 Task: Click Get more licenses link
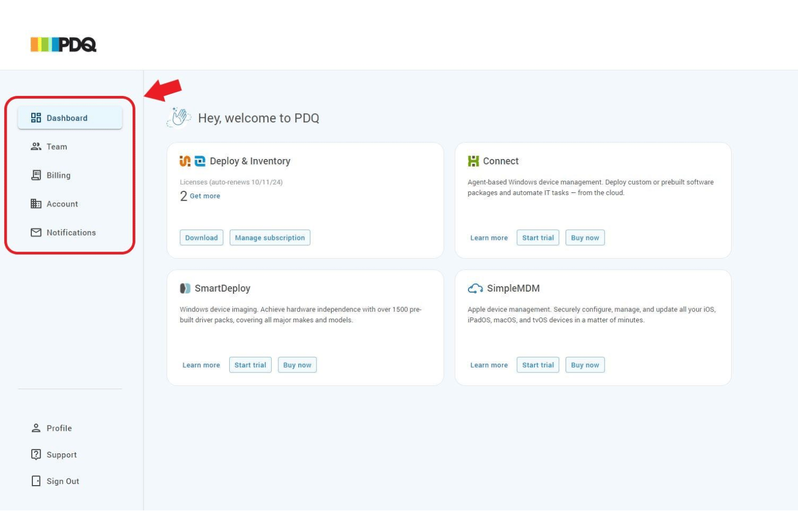point(205,196)
